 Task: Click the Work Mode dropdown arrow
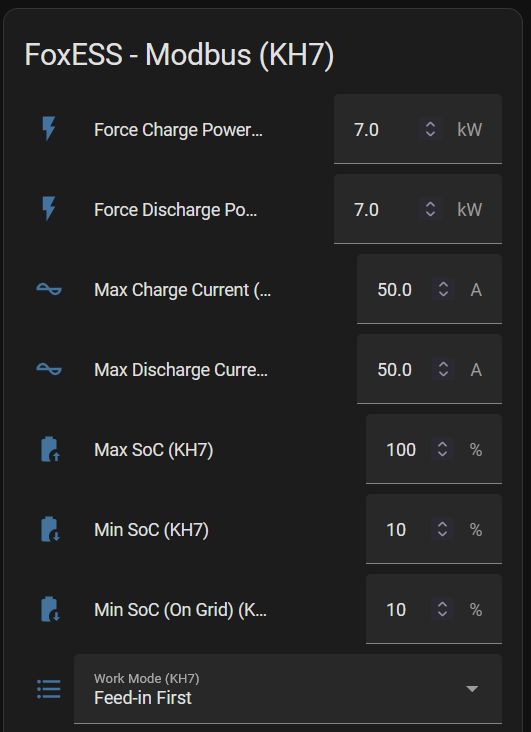(x=472, y=689)
